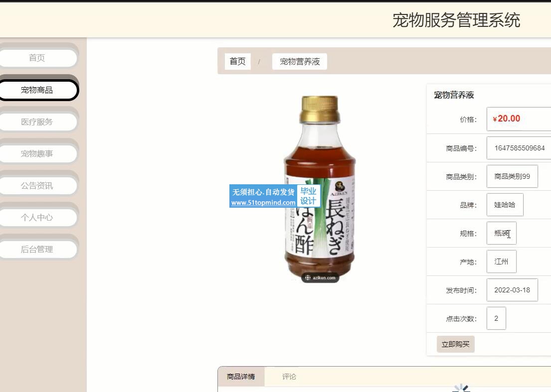The width and height of the screenshot is (551, 392).
Task: Click the publish date 2022-03-18
Action: click(x=512, y=290)
